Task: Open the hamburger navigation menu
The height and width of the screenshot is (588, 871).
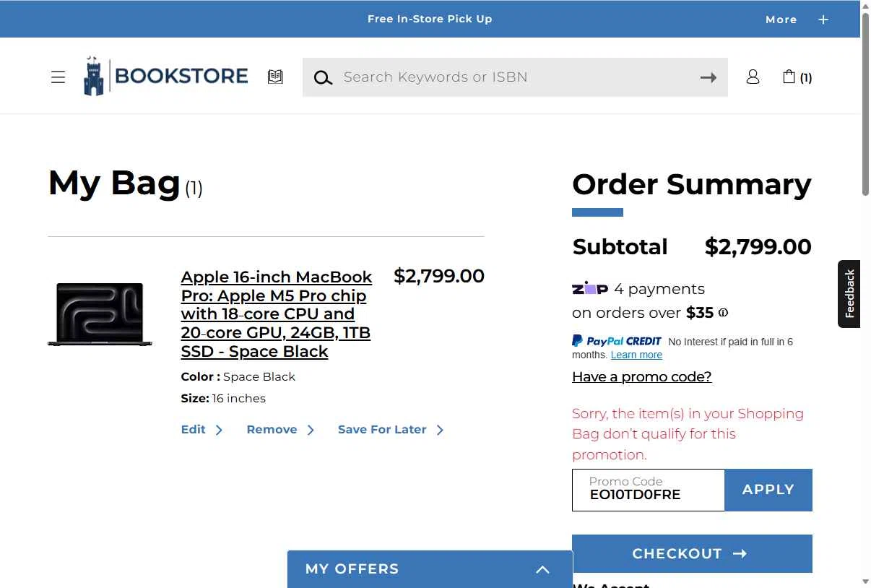Action: coord(58,77)
